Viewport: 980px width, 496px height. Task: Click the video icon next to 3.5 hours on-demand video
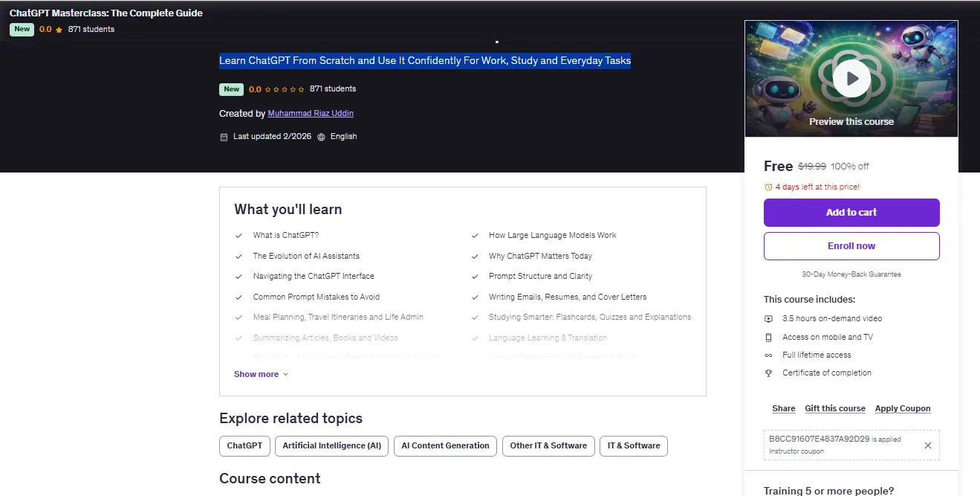tap(769, 318)
